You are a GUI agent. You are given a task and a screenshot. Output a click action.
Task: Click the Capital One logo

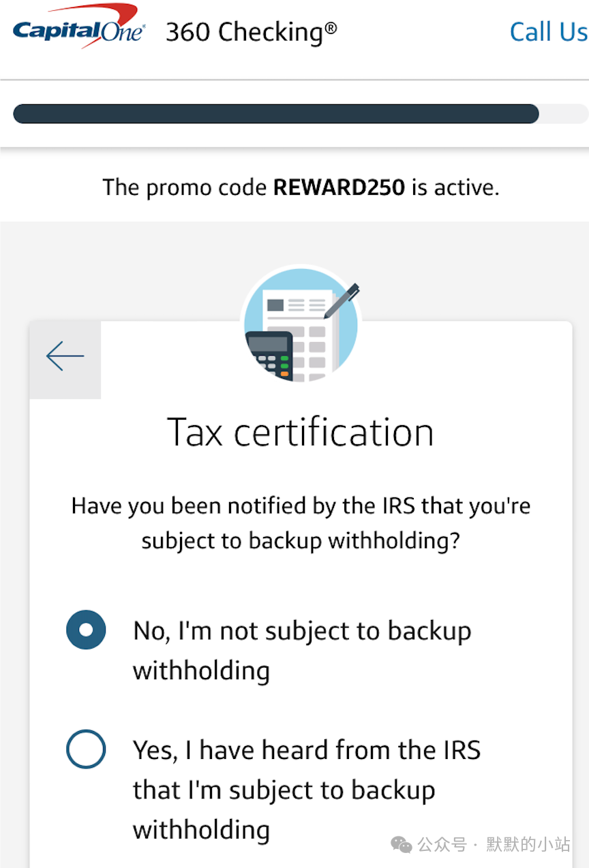point(78,27)
